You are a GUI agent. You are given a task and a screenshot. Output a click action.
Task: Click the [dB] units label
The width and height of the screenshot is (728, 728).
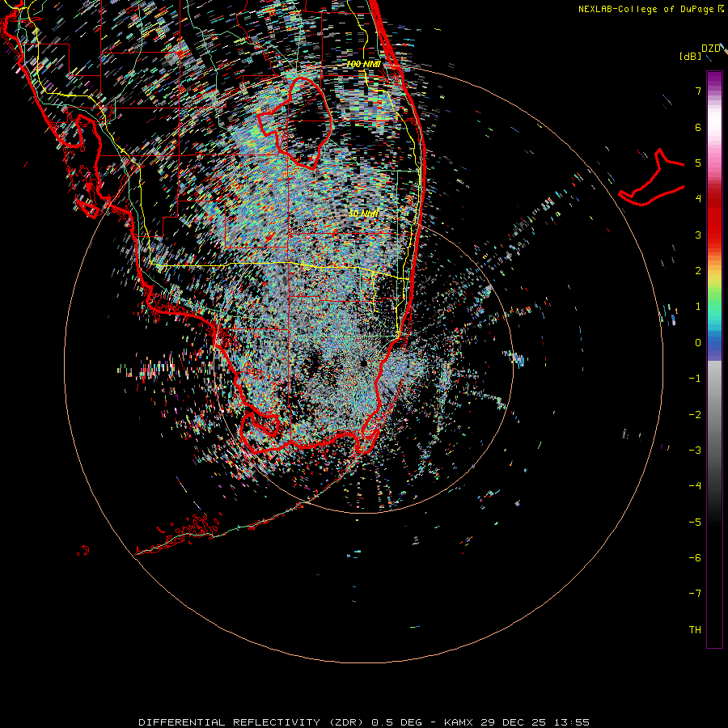pyautogui.click(x=691, y=56)
